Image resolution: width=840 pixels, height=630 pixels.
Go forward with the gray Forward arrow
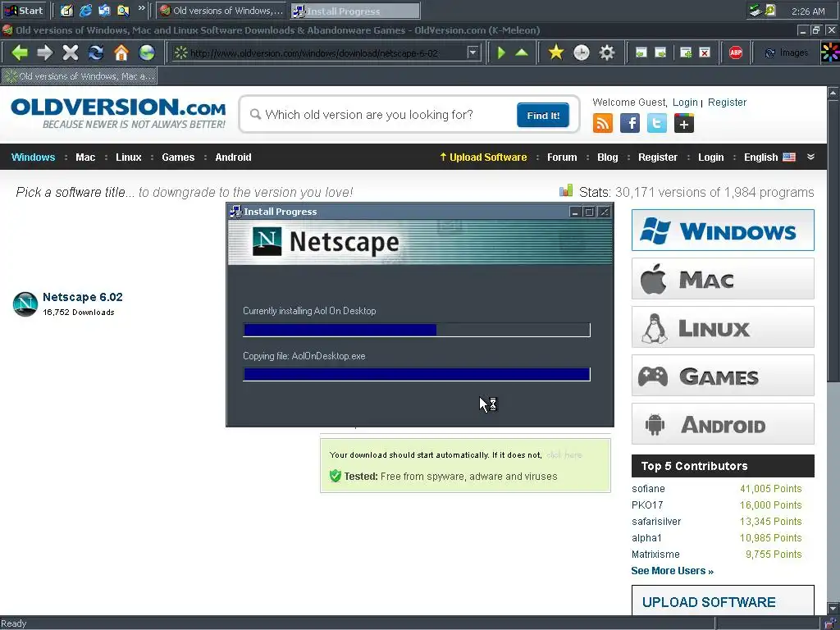(x=45, y=52)
